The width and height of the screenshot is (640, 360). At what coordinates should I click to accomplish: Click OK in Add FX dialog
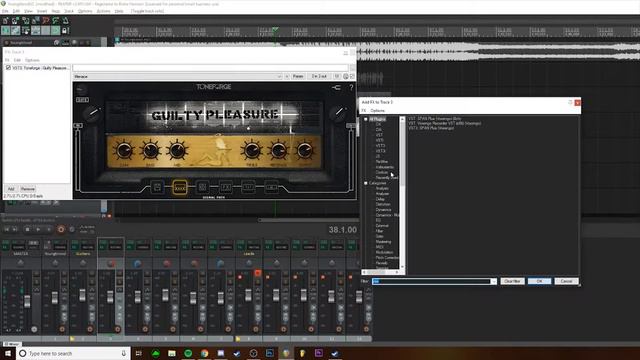[x=539, y=281]
